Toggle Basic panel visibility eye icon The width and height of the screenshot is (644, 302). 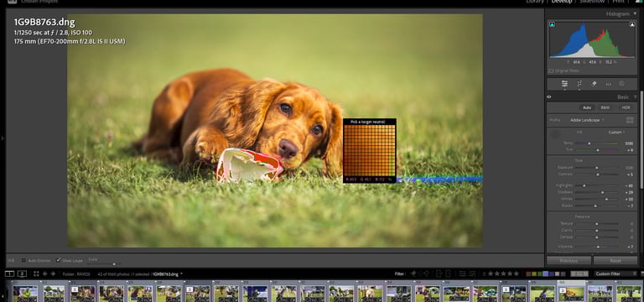click(x=549, y=97)
